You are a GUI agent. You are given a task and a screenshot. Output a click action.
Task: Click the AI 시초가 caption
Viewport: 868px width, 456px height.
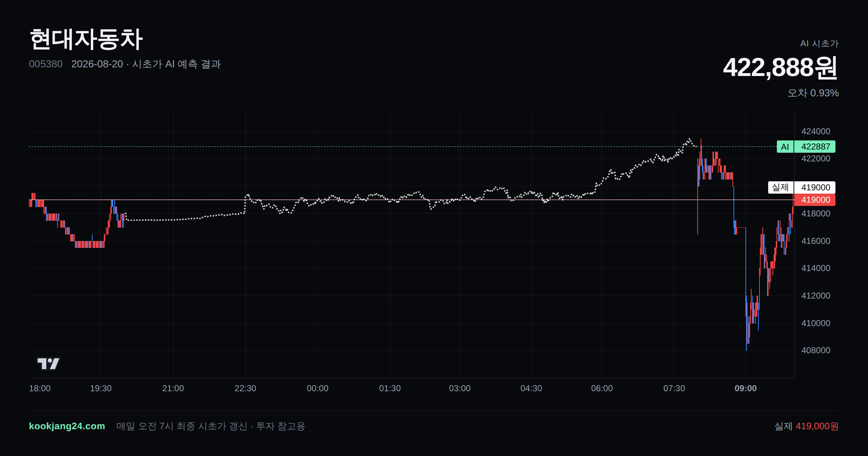point(819,43)
